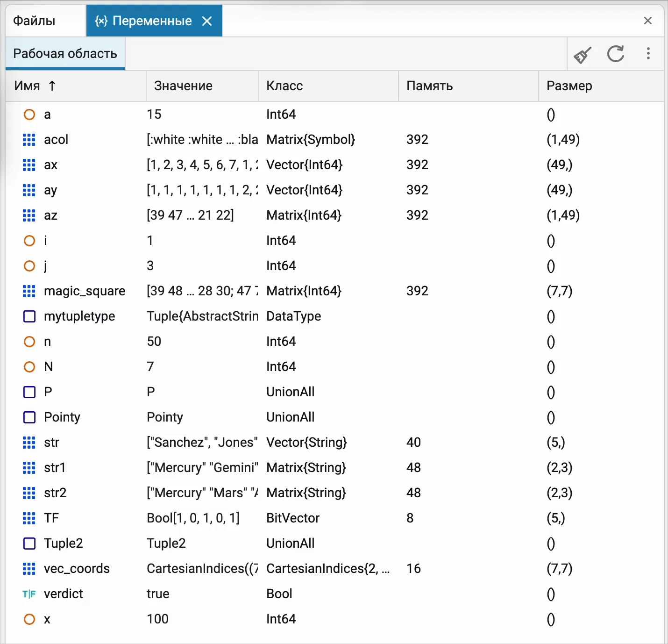Click the array icon of ax
Viewport: 668px width, 644px height.
[x=29, y=165]
